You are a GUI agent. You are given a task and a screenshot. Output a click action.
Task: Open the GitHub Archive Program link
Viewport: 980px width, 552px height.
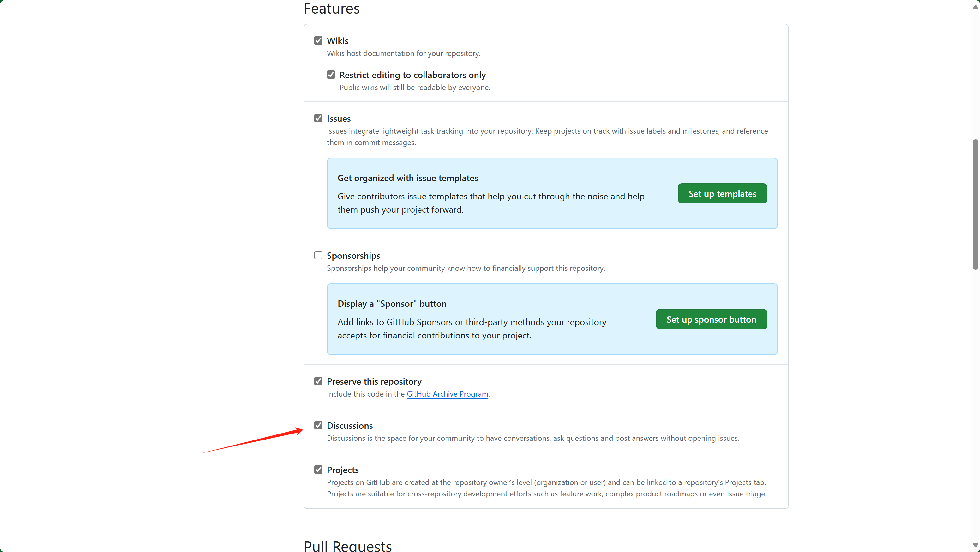(x=448, y=394)
